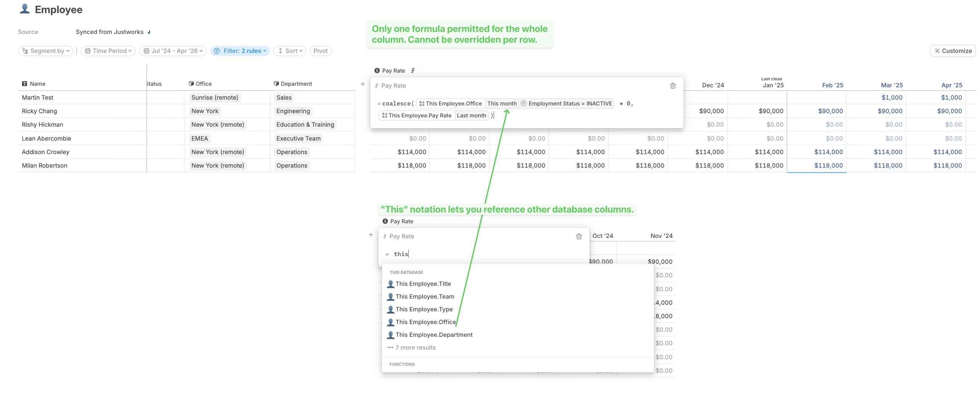This screenshot has width=980, height=394.
Task: Delete the top Pay Rate formula with trash icon
Action: coord(673,86)
